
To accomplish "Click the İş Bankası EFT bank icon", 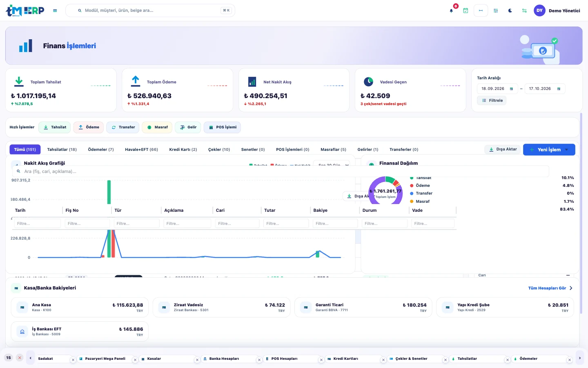I will click(22, 332).
